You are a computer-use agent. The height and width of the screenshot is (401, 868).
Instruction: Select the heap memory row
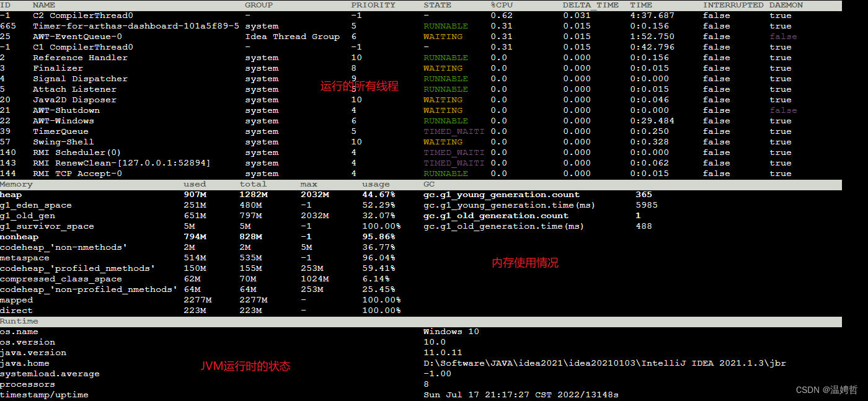click(x=11, y=194)
